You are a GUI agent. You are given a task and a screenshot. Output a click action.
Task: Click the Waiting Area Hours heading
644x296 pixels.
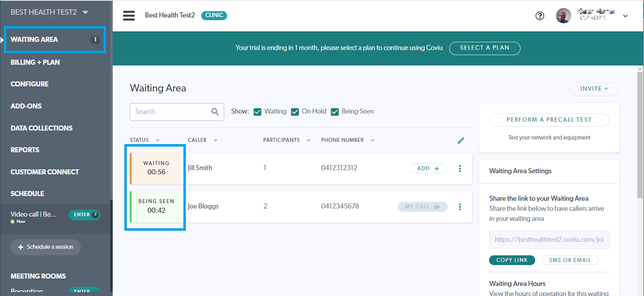pos(517,284)
